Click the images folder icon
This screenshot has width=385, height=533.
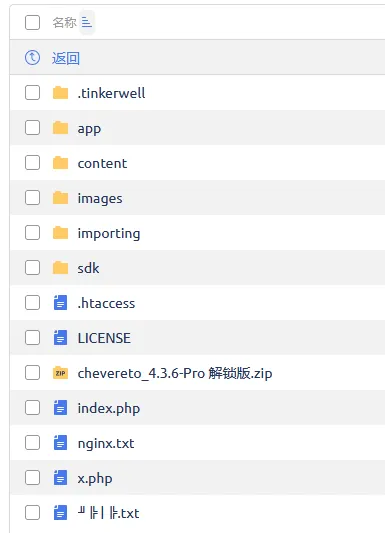[60, 198]
